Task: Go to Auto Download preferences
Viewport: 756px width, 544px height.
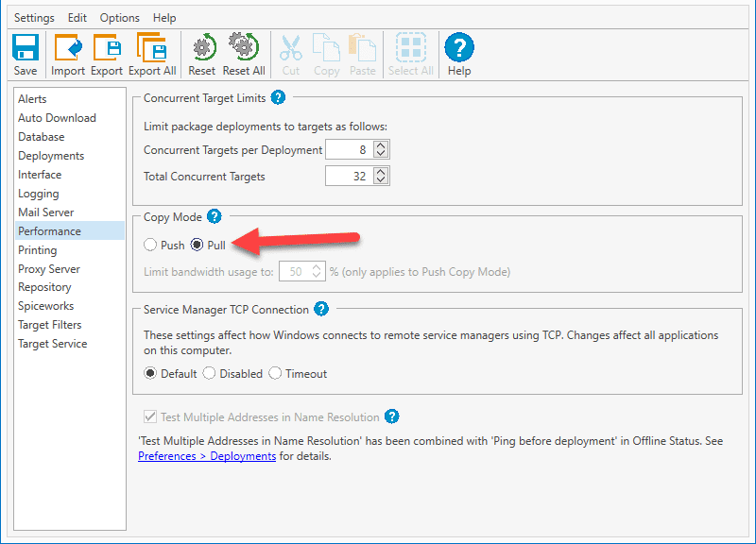Action: 69,117
